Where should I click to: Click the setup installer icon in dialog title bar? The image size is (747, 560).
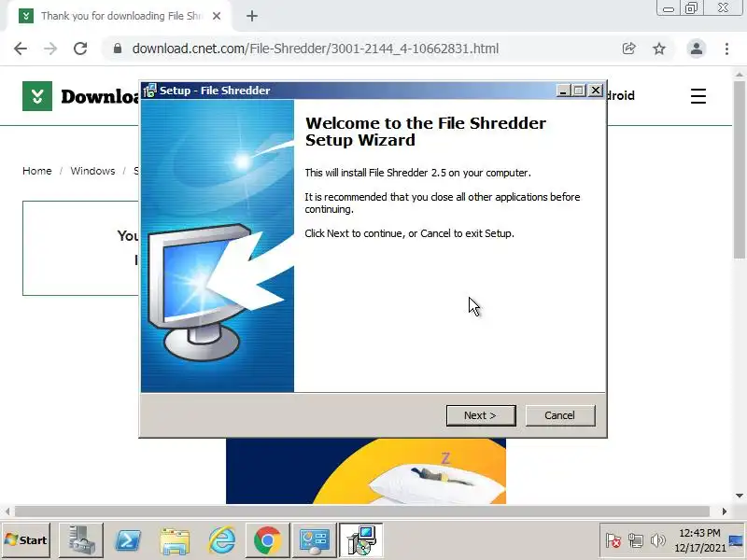coord(150,91)
